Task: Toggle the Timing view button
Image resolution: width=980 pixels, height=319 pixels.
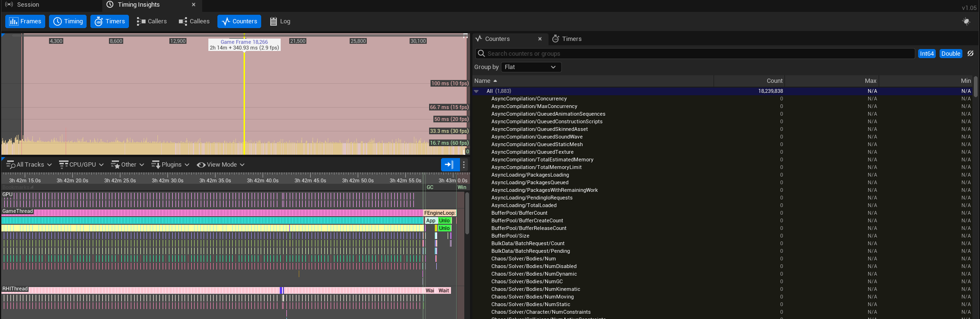Action: click(68, 21)
